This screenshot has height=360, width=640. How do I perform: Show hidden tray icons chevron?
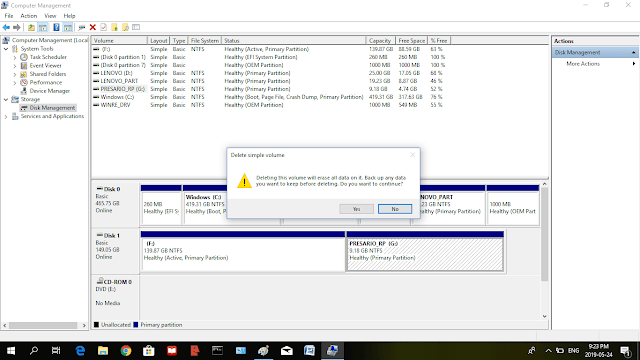(548, 351)
